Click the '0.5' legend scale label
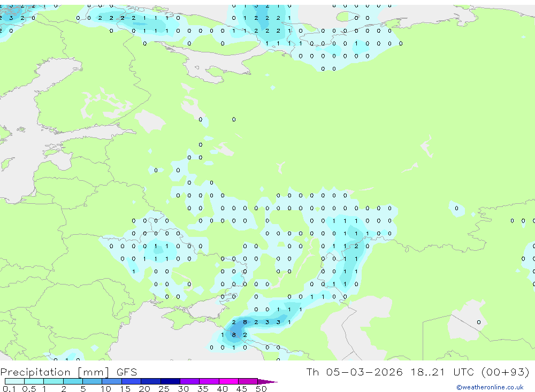This screenshot has height=392, width=535. click(x=29, y=389)
